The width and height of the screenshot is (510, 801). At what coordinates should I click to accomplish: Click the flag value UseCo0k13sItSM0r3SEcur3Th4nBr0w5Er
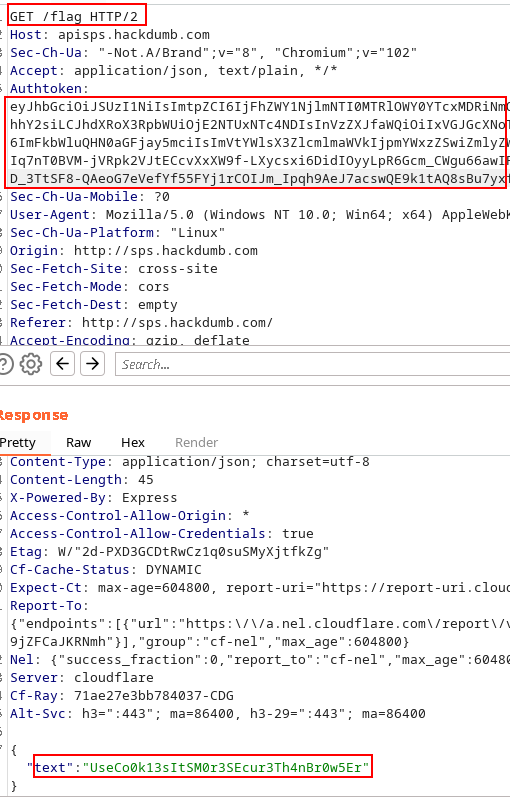[x=226, y=767]
